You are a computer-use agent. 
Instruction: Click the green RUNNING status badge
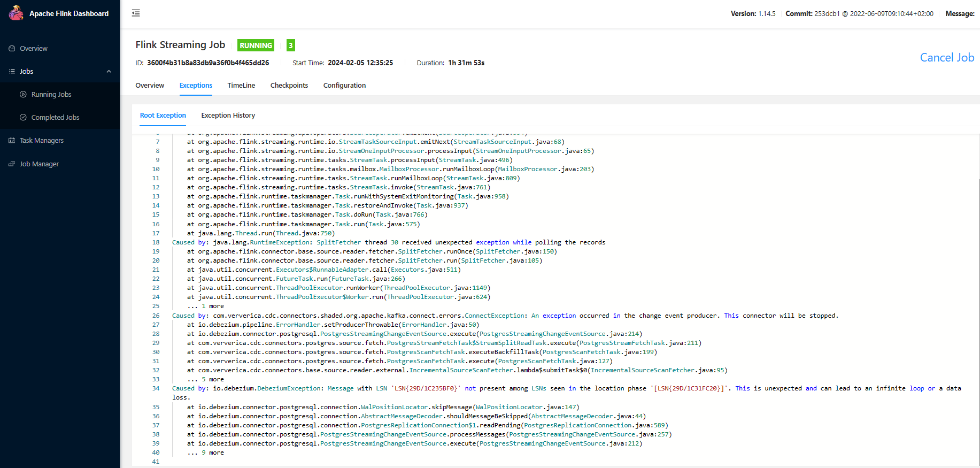point(256,45)
